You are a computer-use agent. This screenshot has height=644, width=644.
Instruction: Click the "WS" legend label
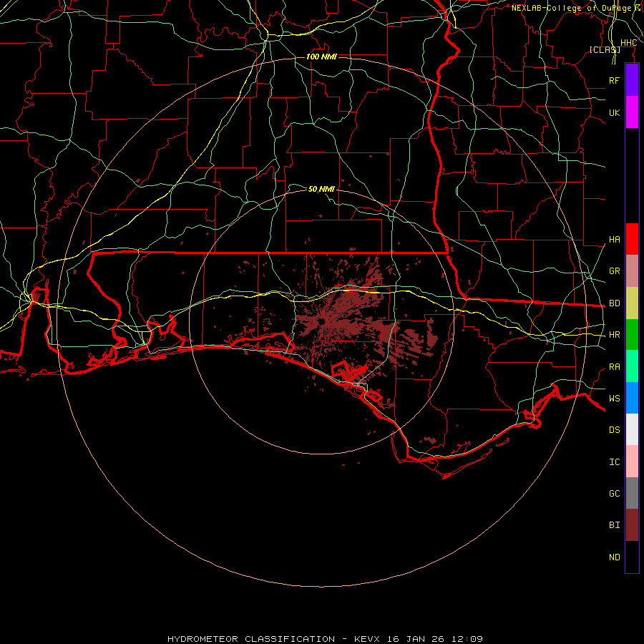tap(614, 398)
